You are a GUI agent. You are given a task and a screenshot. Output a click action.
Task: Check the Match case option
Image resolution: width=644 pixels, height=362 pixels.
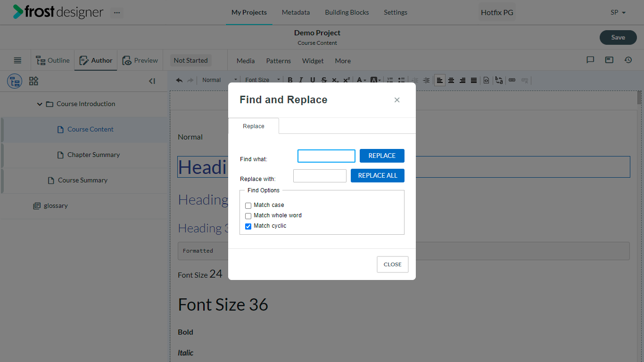pos(248,206)
